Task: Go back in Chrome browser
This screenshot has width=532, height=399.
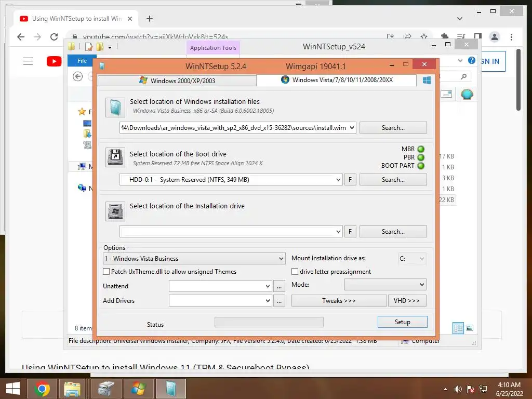Action: (x=21, y=37)
